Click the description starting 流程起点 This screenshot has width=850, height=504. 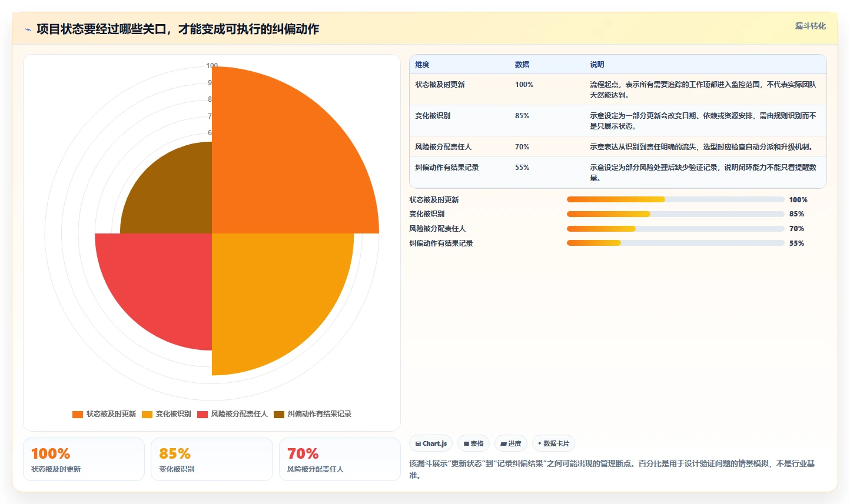tap(703, 90)
